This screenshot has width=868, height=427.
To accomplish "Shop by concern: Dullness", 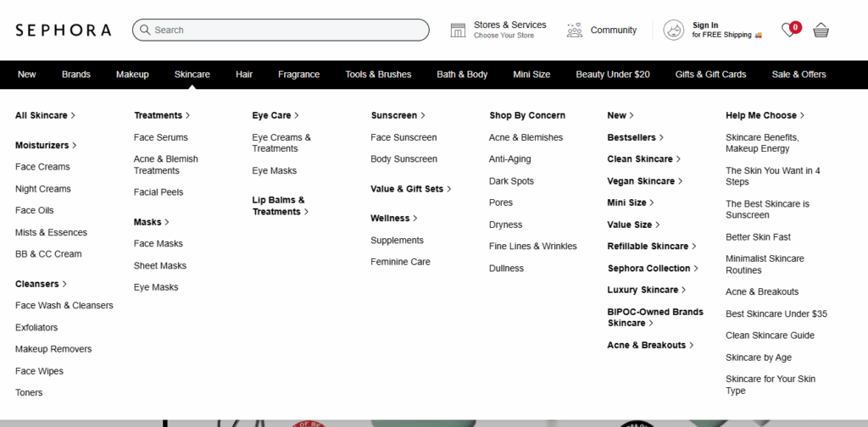I will (x=507, y=269).
